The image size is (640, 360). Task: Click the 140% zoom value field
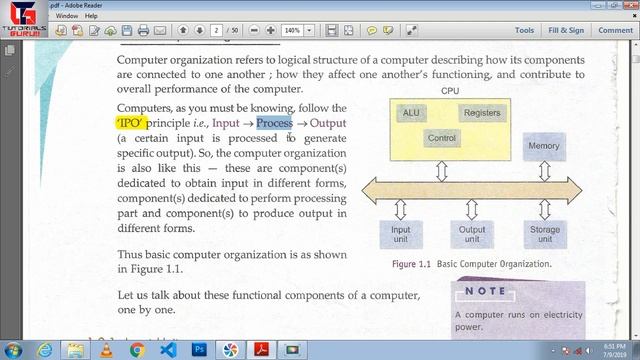click(292, 30)
